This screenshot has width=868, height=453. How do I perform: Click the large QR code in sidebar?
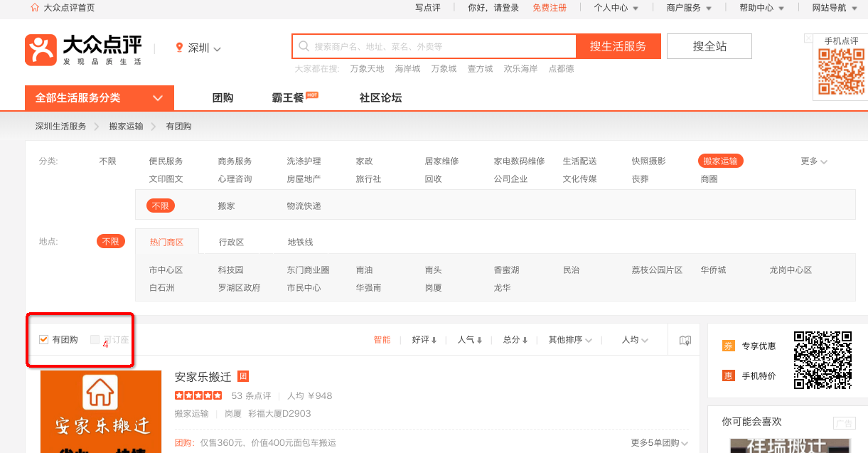coord(823,360)
